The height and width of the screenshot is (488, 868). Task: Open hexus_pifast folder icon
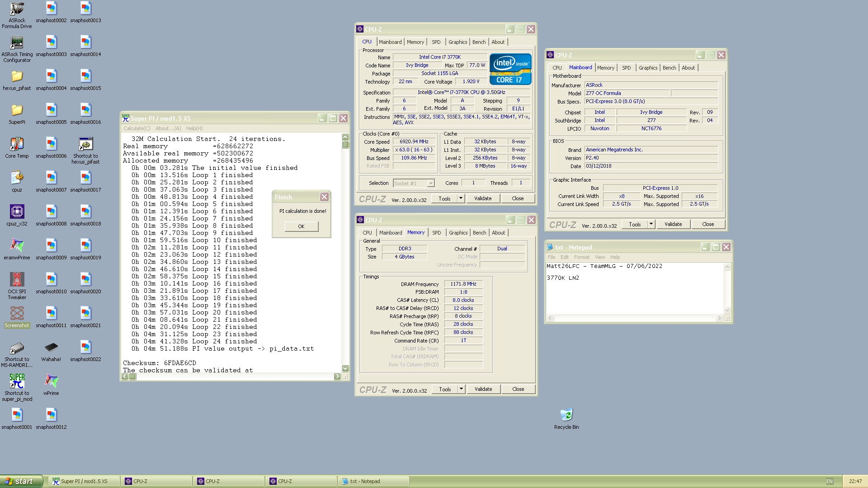tap(17, 80)
